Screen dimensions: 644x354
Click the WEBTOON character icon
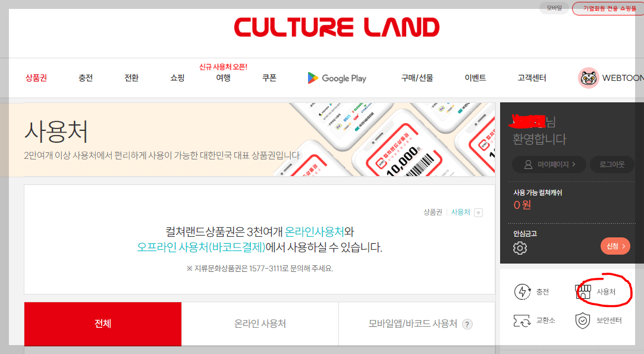click(588, 77)
